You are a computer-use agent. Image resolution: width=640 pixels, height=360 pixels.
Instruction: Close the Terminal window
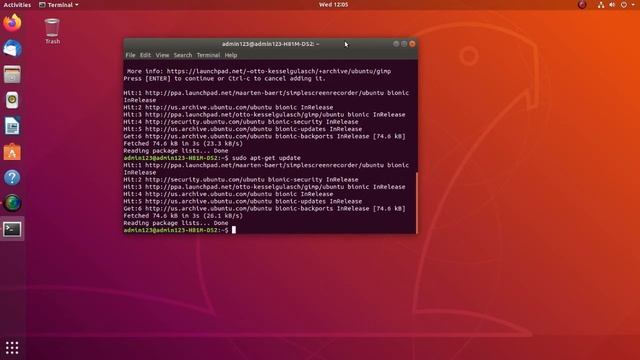[412, 44]
